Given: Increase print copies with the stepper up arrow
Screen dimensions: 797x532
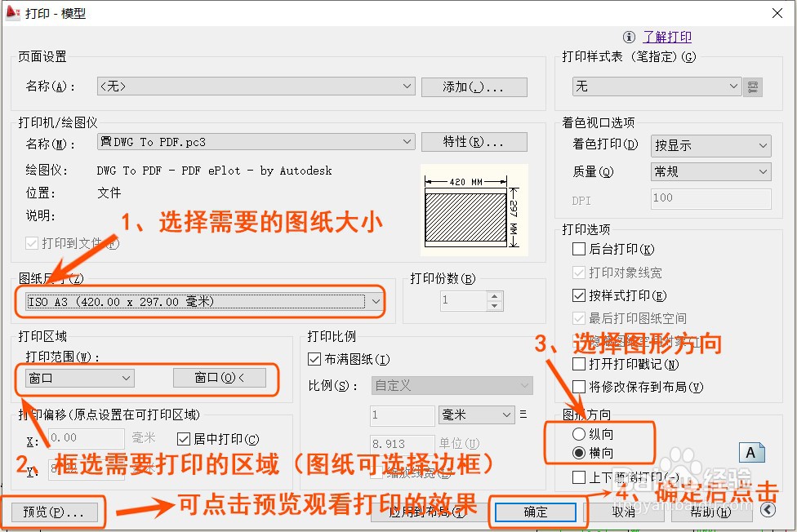Looking at the screenshot, I should coord(492,295).
